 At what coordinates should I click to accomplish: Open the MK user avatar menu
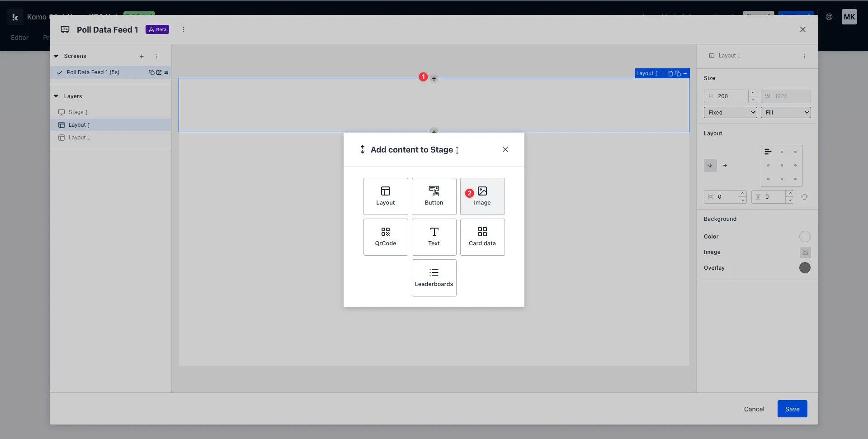click(849, 17)
